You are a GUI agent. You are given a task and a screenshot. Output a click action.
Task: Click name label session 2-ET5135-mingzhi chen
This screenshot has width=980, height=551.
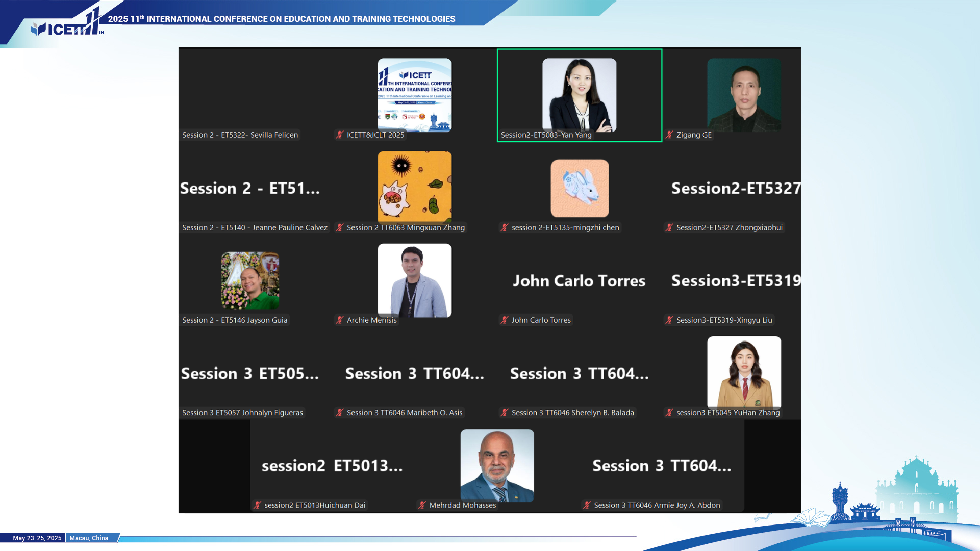(x=565, y=227)
